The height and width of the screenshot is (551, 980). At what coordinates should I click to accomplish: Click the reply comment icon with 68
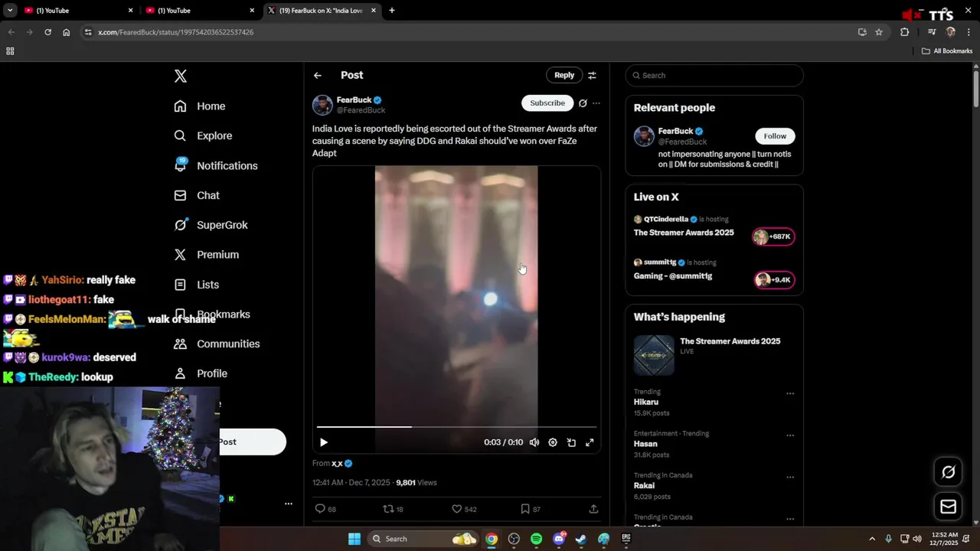320,509
